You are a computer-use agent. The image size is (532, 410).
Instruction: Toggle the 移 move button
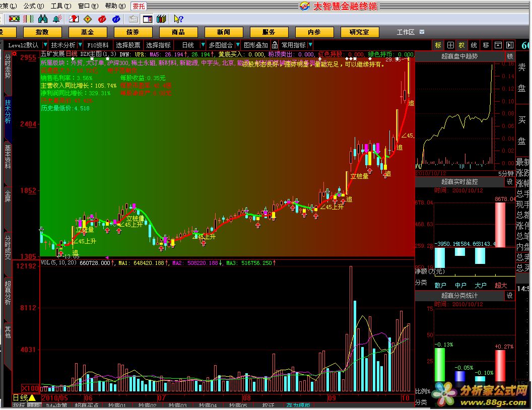(x=486, y=45)
